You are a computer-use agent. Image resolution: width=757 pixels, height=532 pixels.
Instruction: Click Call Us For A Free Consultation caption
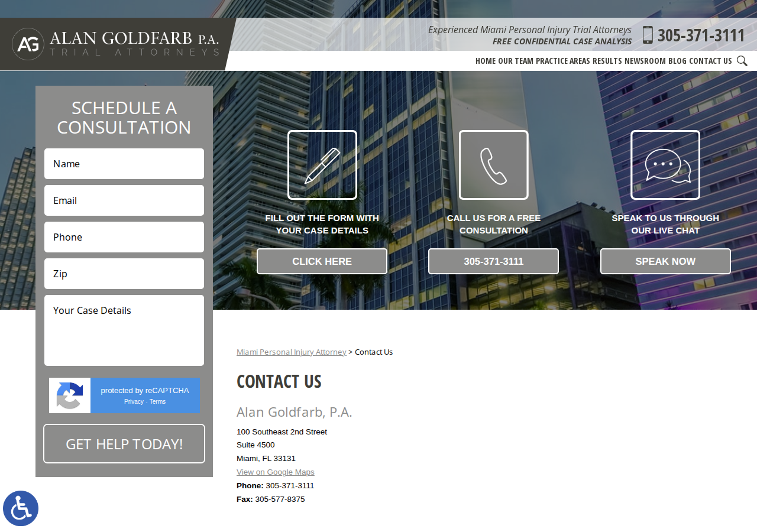pos(494,224)
